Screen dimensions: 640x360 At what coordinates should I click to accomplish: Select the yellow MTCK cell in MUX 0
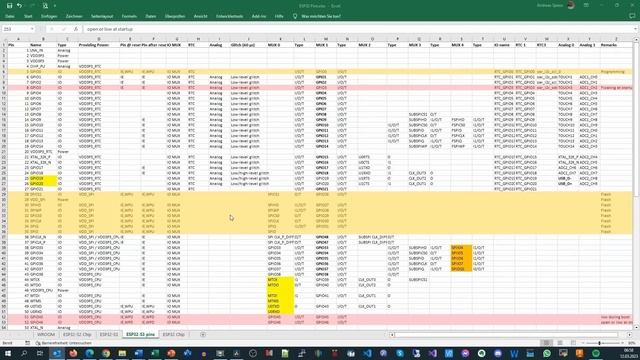tap(280, 280)
